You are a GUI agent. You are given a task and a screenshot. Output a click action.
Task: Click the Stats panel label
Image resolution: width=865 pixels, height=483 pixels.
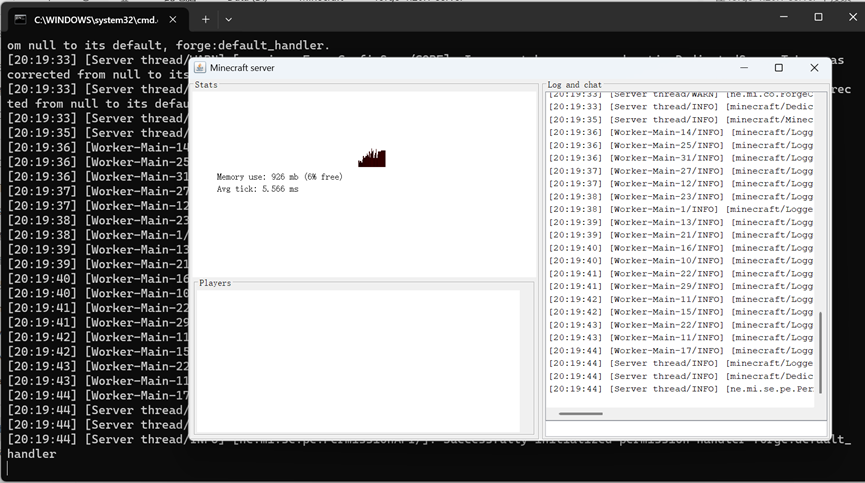pyautogui.click(x=206, y=85)
